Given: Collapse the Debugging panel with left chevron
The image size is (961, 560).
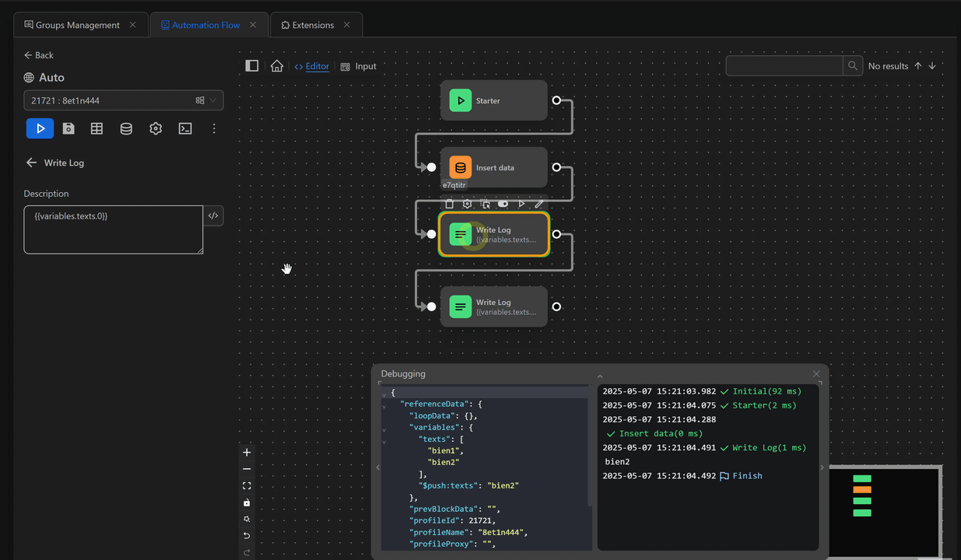Looking at the screenshot, I should pos(378,467).
